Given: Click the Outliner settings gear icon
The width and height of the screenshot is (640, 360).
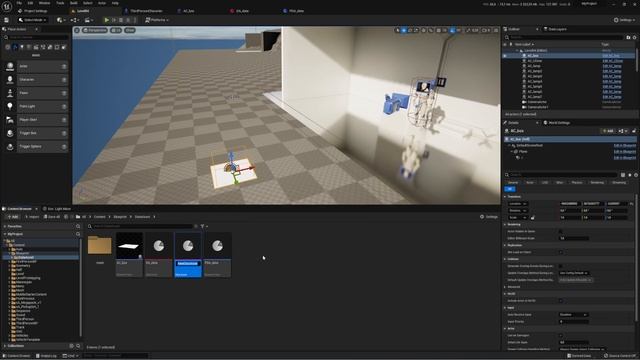Looking at the screenshot, I should tap(635, 38).
